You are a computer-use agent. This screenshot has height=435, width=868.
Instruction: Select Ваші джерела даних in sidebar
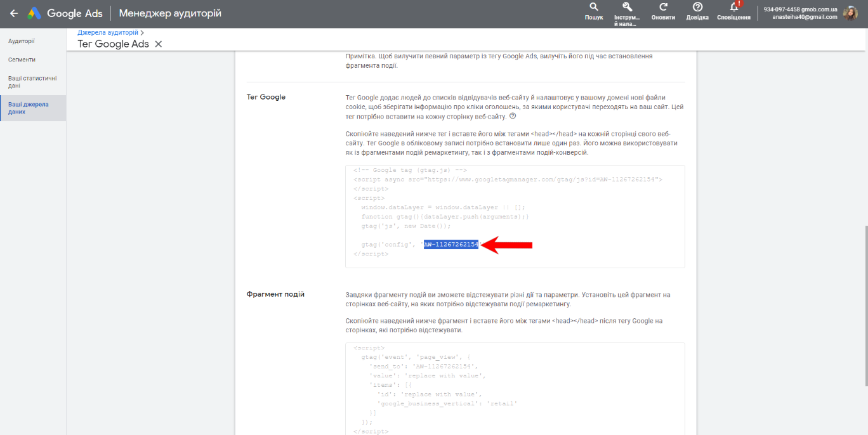[33, 108]
